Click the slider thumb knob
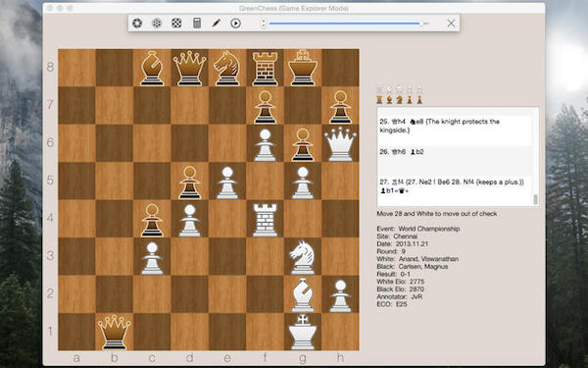This screenshot has height=368, width=588. (421, 24)
